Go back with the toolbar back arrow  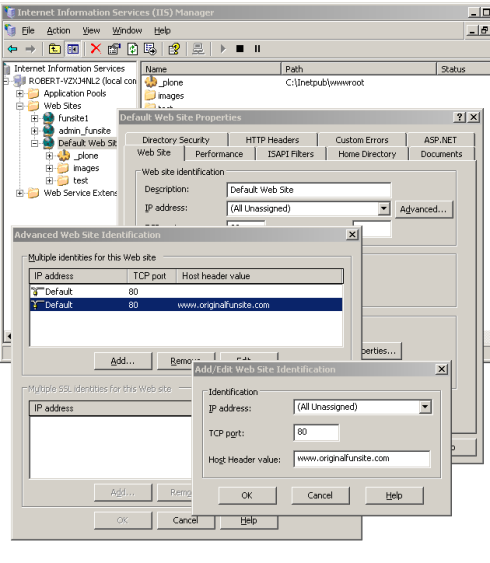click(x=13, y=49)
